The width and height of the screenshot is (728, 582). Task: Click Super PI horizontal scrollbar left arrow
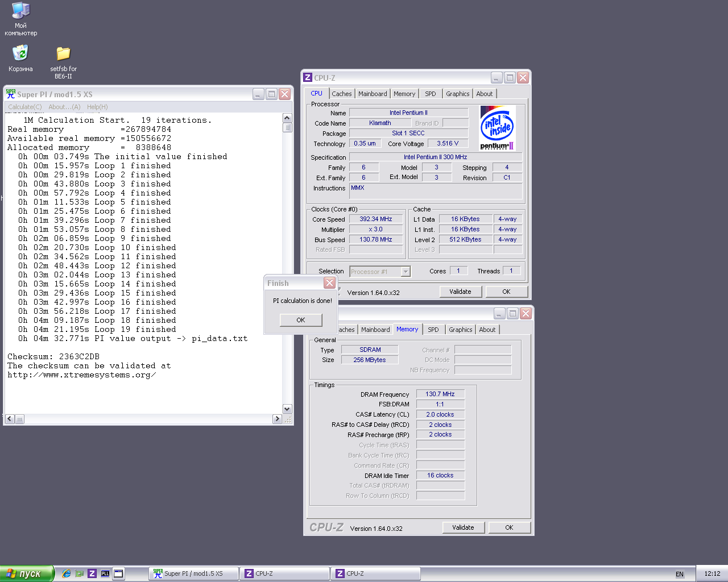point(9,419)
